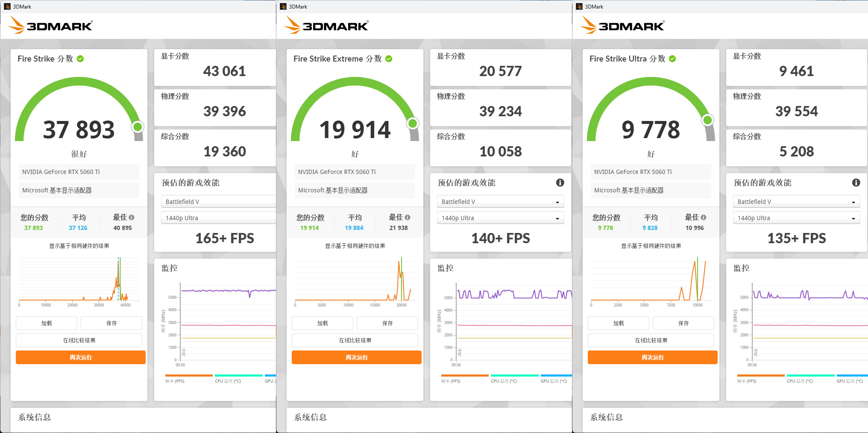
Task: Click the main score 37 893
Action: coord(79,130)
